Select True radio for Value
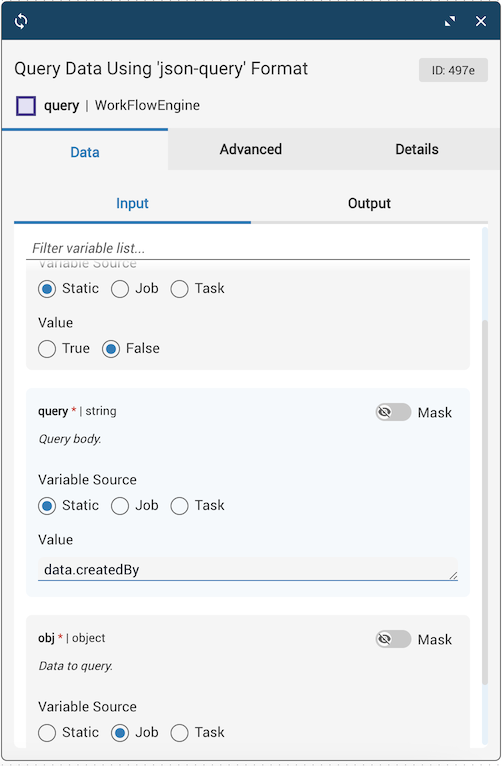Viewport: 503px width, 766px height. (47, 349)
